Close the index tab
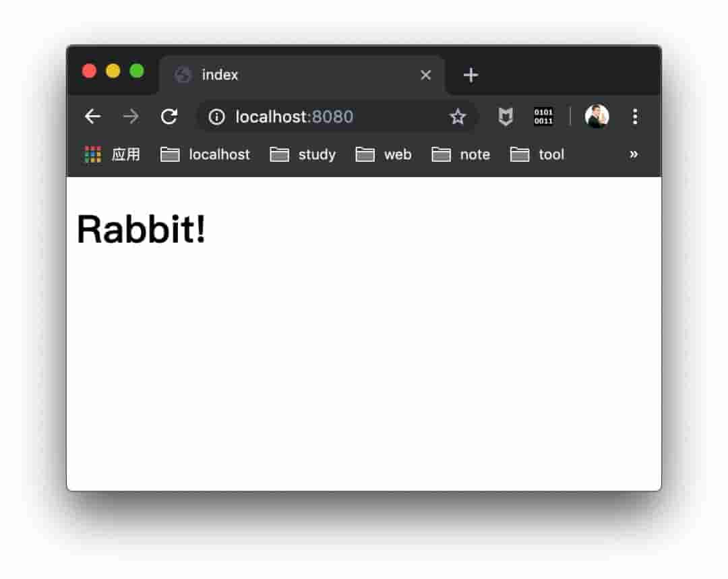 coord(425,75)
